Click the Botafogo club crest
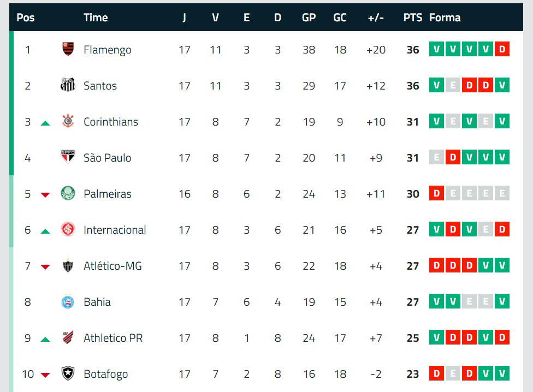Image resolution: width=533 pixels, height=392 pixels. pyautogui.click(x=68, y=373)
